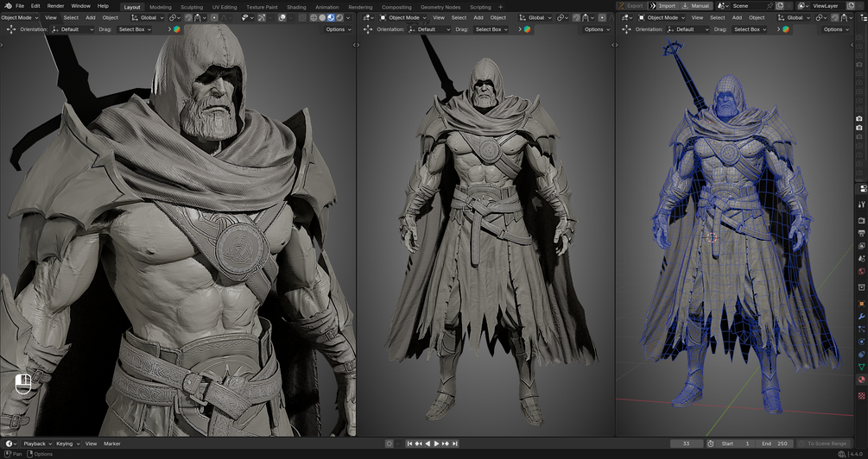Image resolution: width=868 pixels, height=459 pixels.
Task: Jump to timeline start frame
Action: pyautogui.click(x=409, y=443)
